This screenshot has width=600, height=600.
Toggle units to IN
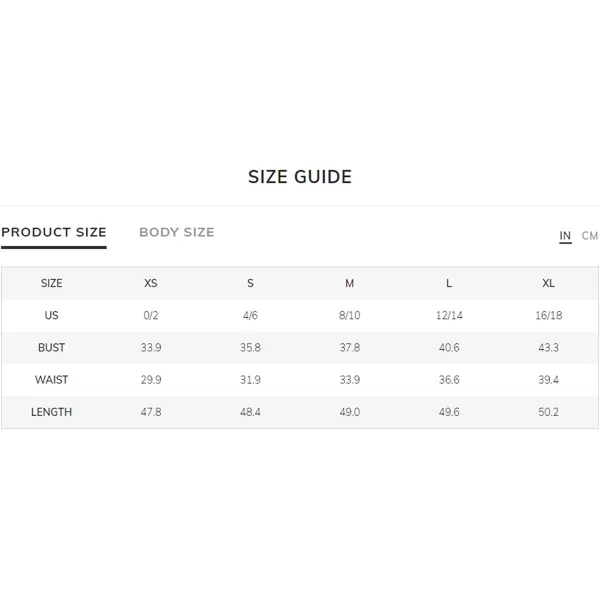tap(565, 236)
